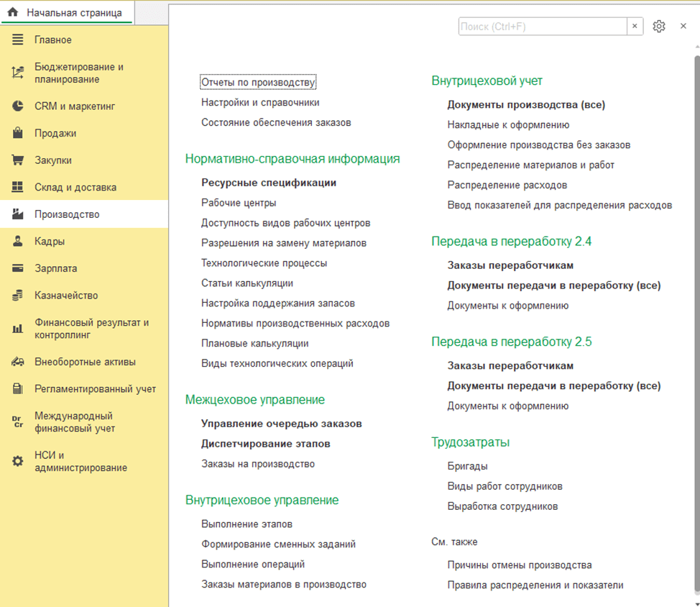Viewport: 700px width, 607px height.
Task: Open Отчеты по производству link
Action: pyautogui.click(x=258, y=83)
